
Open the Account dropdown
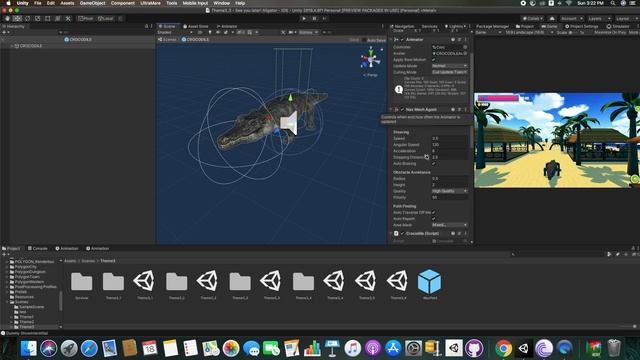[571, 18]
